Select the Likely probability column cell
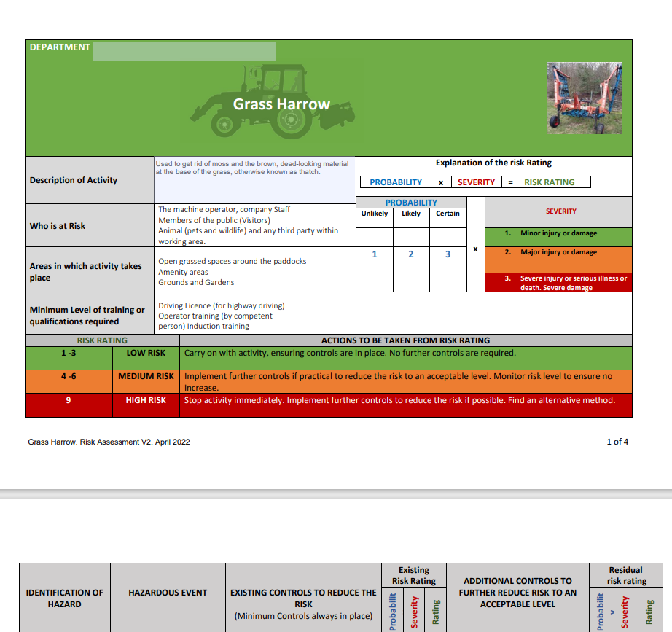This screenshot has height=632, width=672. click(x=411, y=214)
